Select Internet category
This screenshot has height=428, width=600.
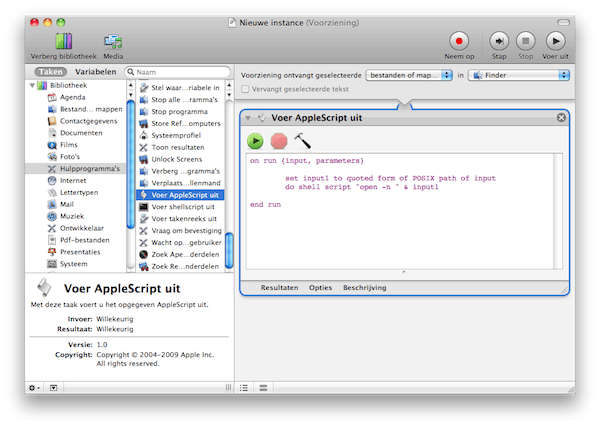pos(67,180)
